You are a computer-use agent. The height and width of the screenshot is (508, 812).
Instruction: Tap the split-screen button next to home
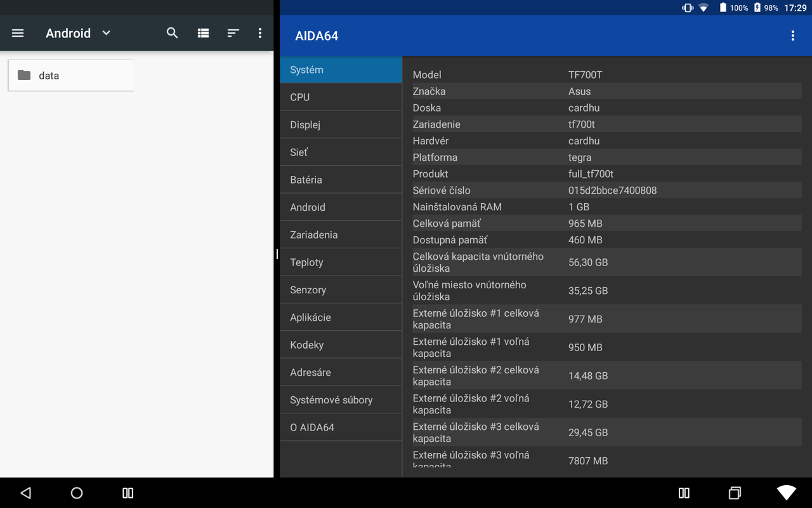coord(128,493)
